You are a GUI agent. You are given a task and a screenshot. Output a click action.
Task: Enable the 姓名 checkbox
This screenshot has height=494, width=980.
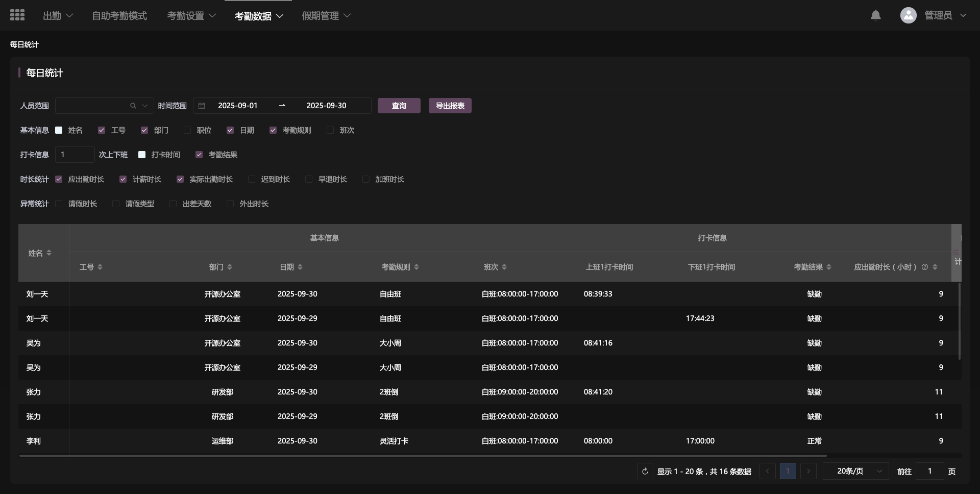click(x=59, y=130)
